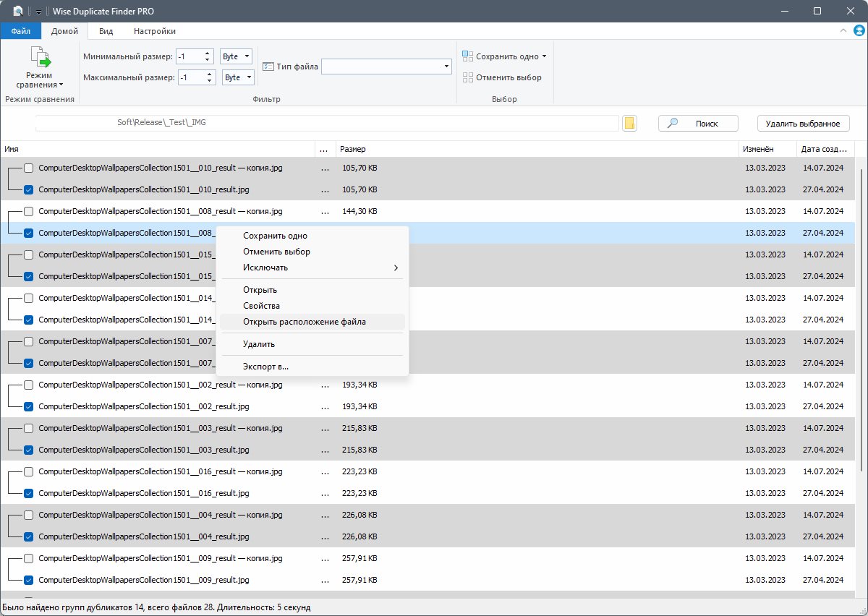Click the folder path field Soft\Release\_Test\_IMG

click(x=327, y=123)
